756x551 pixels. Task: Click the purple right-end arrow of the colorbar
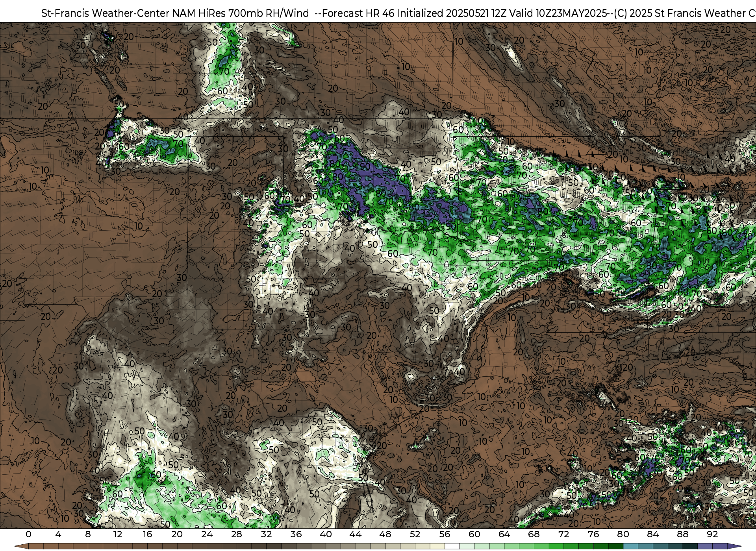pos(734,546)
